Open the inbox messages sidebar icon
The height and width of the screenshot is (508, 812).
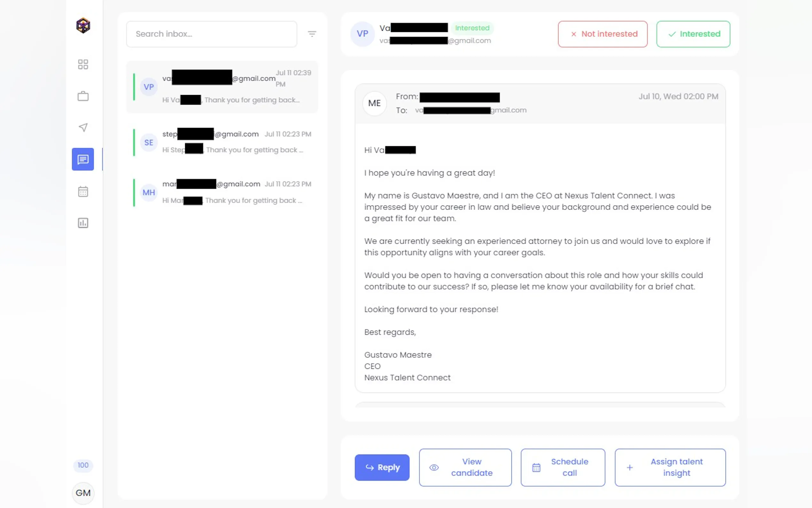pyautogui.click(x=83, y=159)
